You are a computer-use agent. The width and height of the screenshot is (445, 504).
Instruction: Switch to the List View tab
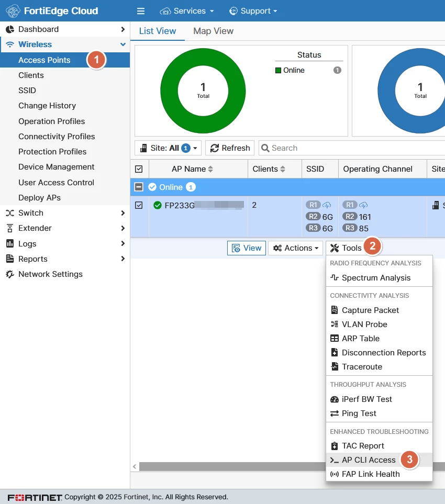click(158, 31)
